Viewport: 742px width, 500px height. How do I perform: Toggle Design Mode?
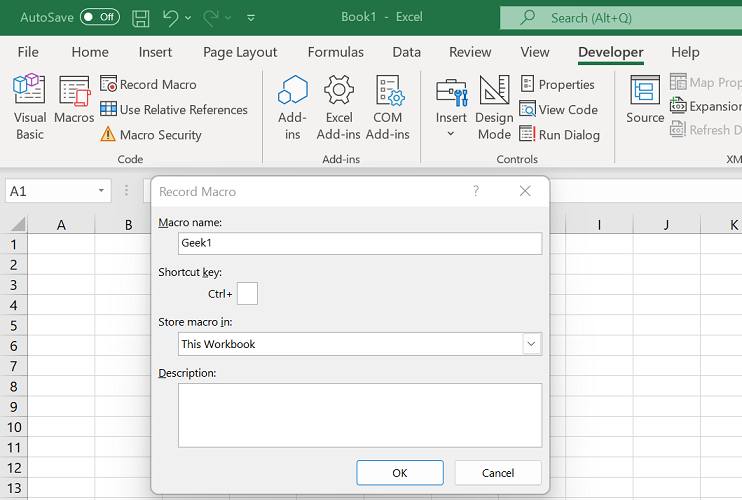(494, 106)
